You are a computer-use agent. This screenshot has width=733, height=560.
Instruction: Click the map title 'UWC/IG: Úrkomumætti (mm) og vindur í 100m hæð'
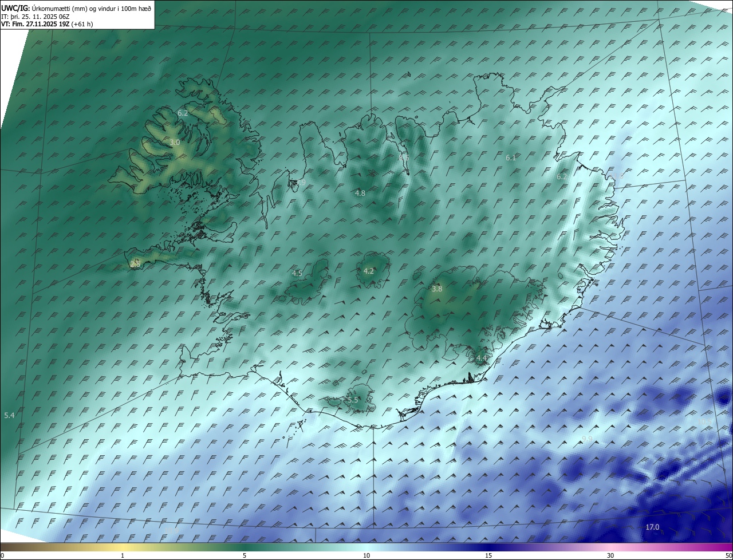pos(76,9)
